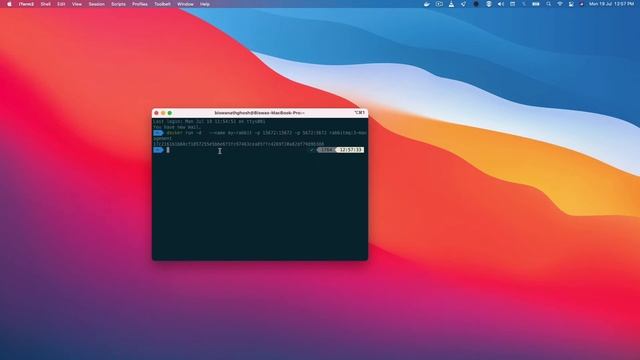Click the ⌥⌘1 shortcut indicator in title bar
This screenshot has height=360, width=640.
coord(360,113)
